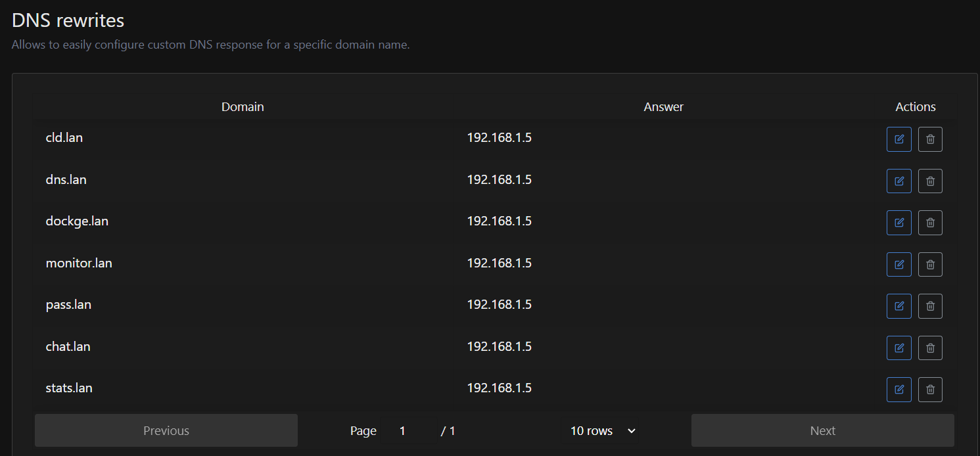The height and width of the screenshot is (456, 980).
Task: Delete the dockge.lan rewrite entry
Action: [930, 222]
